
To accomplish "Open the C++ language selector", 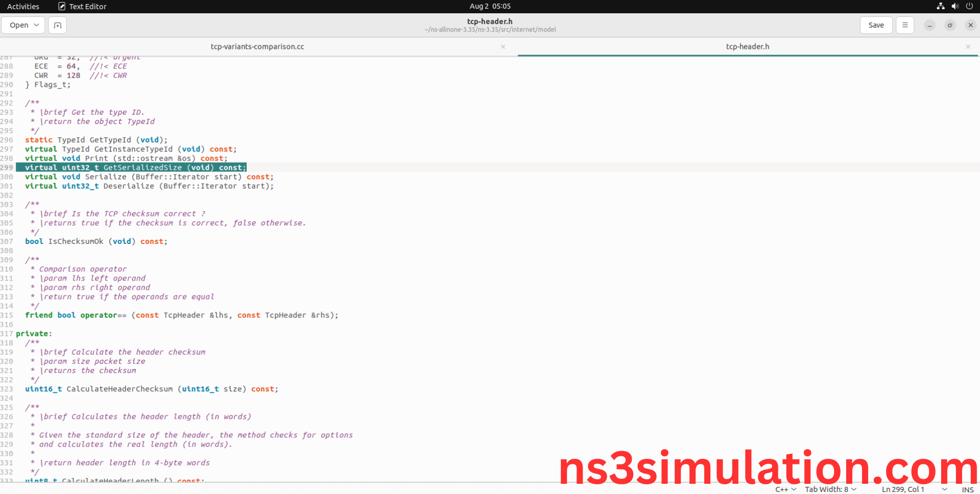I will (x=785, y=489).
